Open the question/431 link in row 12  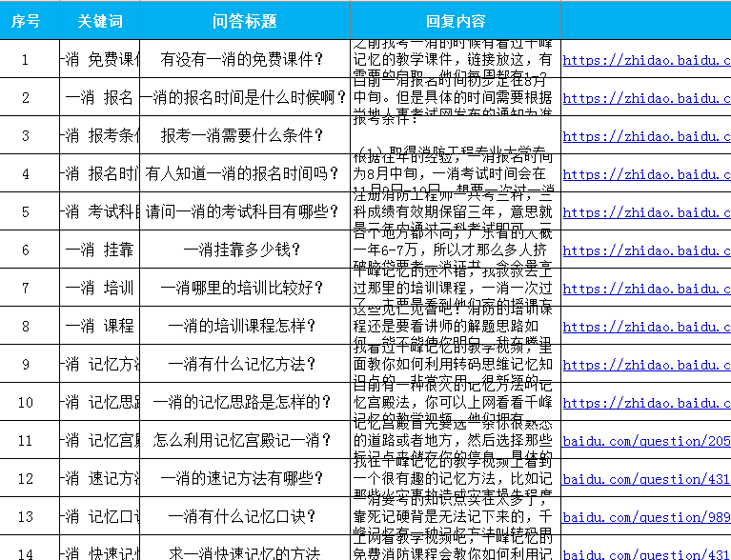pyautogui.click(x=646, y=479)
